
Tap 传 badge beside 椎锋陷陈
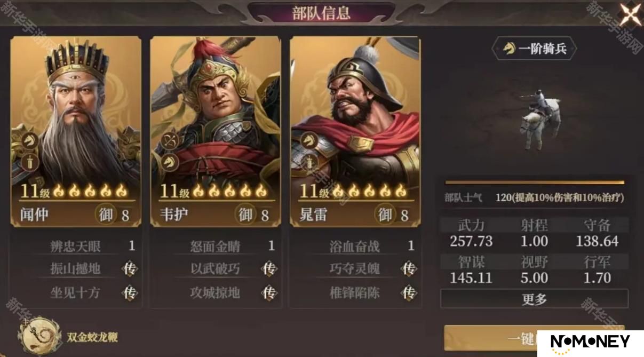click(409, 292)
